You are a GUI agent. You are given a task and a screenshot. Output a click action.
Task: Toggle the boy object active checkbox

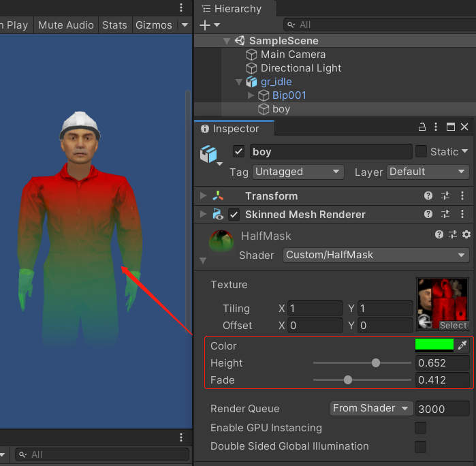point(238,151)
